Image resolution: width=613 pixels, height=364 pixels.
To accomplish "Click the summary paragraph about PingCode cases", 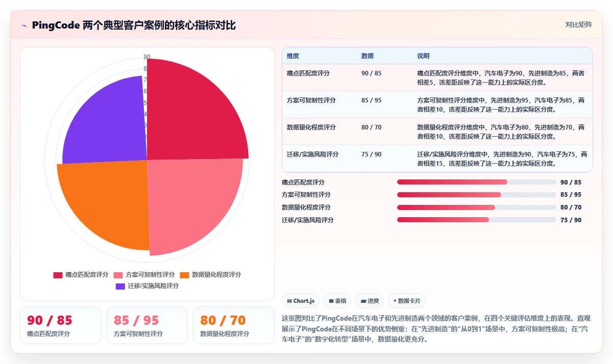I will point(437,328).
